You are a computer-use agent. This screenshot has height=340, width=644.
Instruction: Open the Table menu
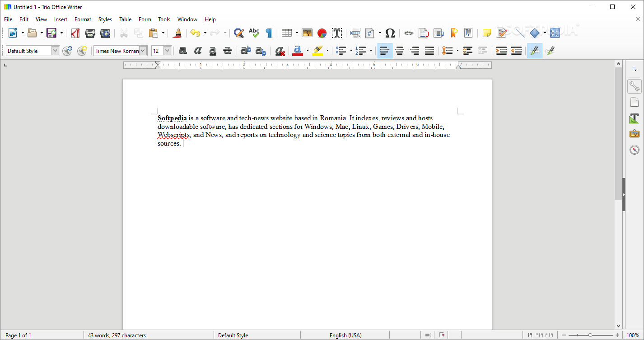click(x=126, y=19)
